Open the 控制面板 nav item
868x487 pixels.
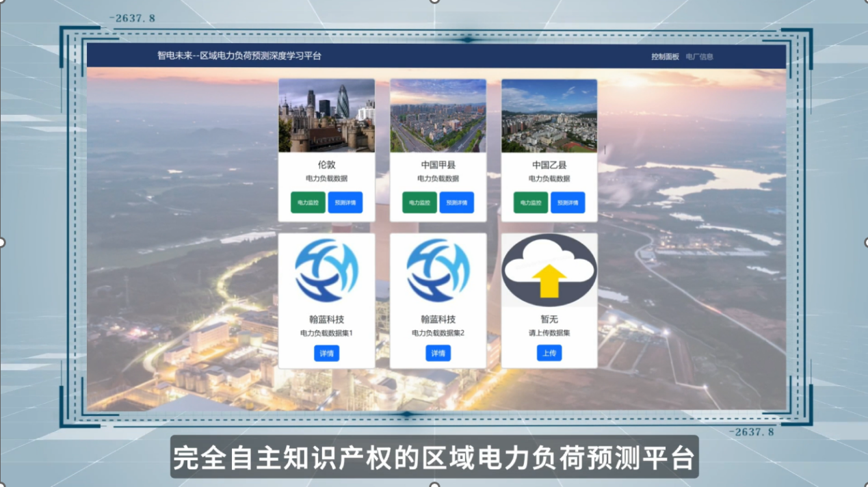pos(664,57)
